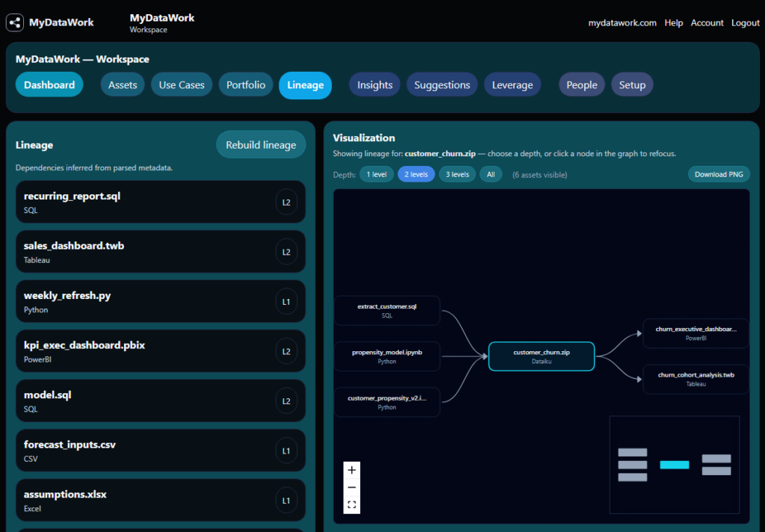This screenshot has height=532, width=765.
Task: Set lineage depth to 1 level
Action: [377, 174]
